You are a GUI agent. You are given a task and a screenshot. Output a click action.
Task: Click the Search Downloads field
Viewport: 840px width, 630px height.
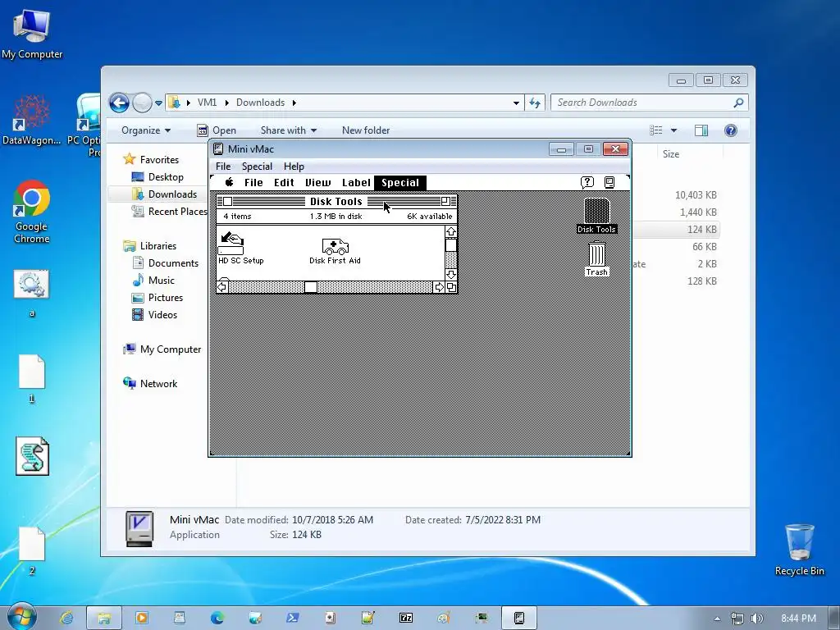650,103
